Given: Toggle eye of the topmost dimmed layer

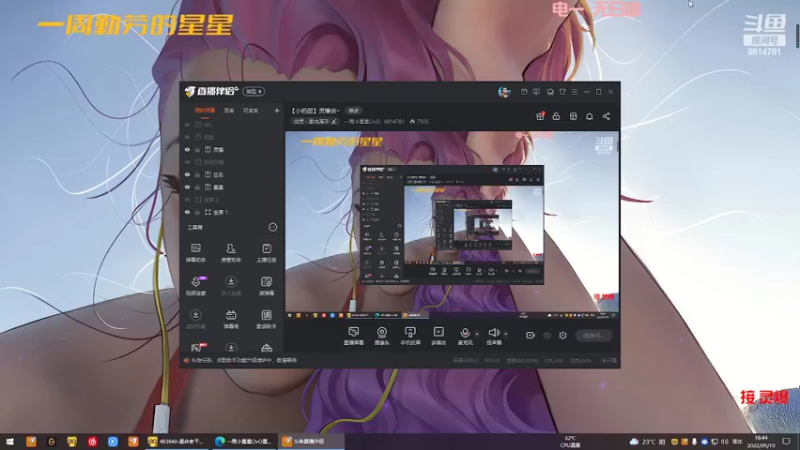Looking at the screenshot, I should tap(187, 124).
